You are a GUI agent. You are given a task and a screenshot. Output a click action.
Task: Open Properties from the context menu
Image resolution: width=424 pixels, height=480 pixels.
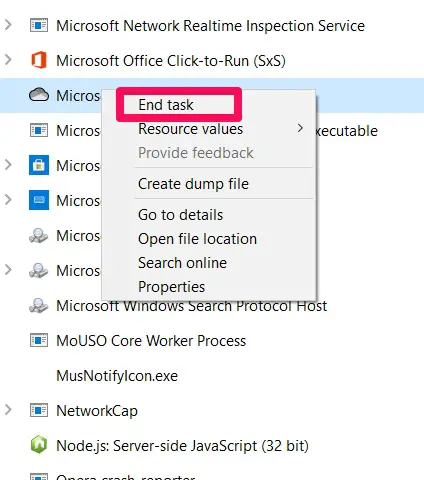[x=171, y=287]
